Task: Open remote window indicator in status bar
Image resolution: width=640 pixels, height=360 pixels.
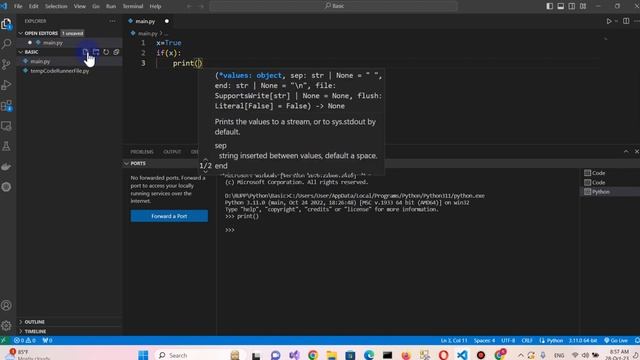Action: click(x=4, y=340)
